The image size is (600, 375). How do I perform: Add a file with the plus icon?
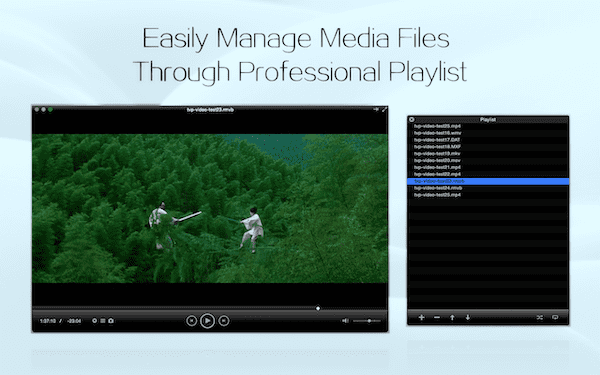421,317
